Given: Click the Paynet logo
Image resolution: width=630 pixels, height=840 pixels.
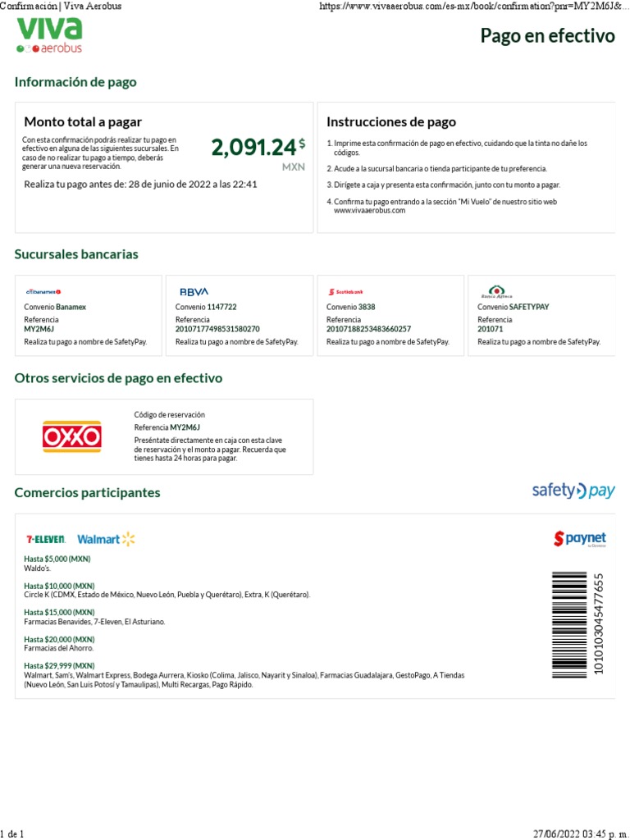Looking at the screenshot, I should (579, 539).
